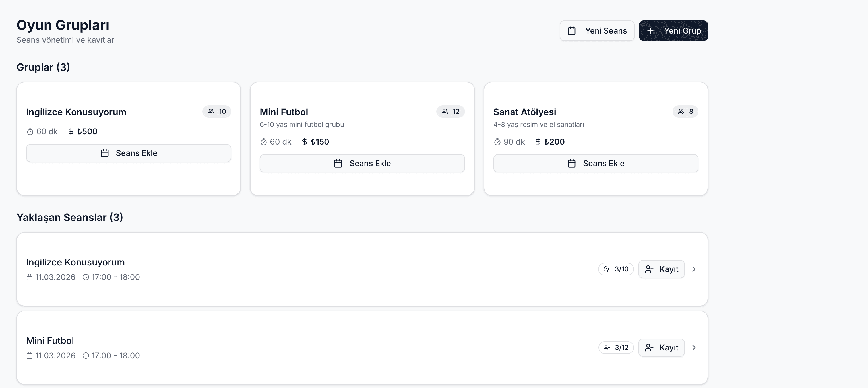Click 3/12 enrollment badge on Mini Futbol session
This screenshot has width=868, height=388.
tap(616, 348)
